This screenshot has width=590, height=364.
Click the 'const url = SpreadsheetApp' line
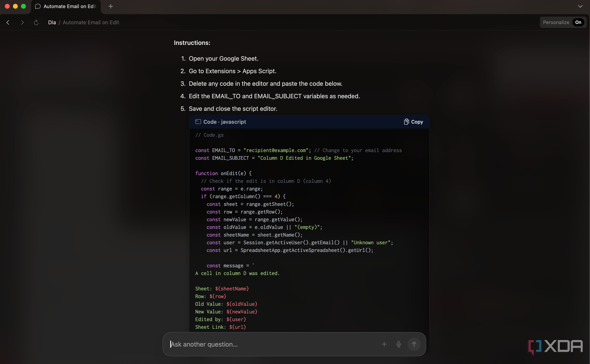pyautogui.click(x=290, y=250)
